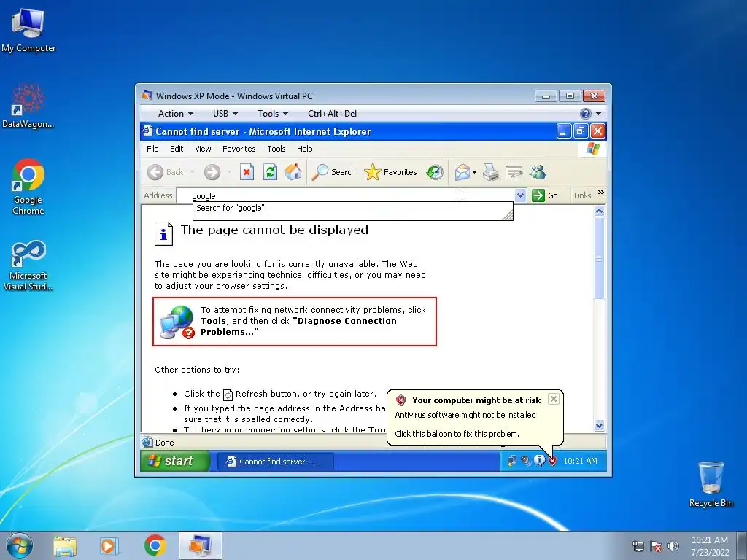Open the Tools menu in Internet Explorer
747x560 pixels.
coord(276,149)
